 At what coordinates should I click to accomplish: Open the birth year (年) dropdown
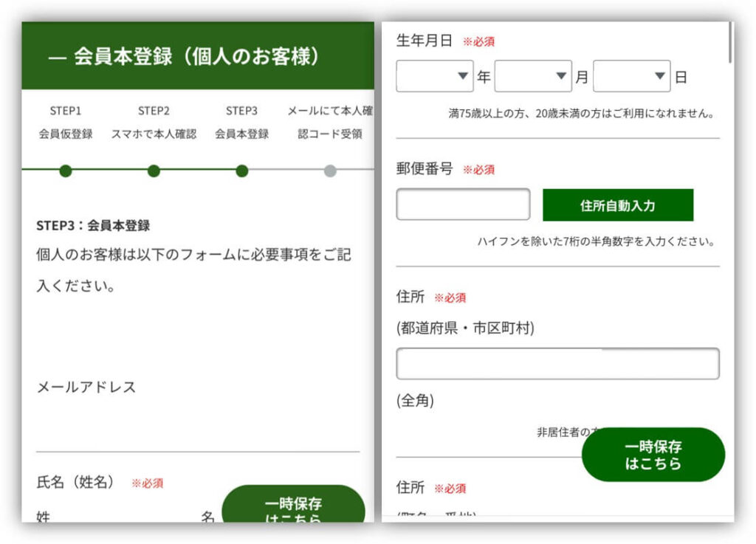(x=435, y=76)
